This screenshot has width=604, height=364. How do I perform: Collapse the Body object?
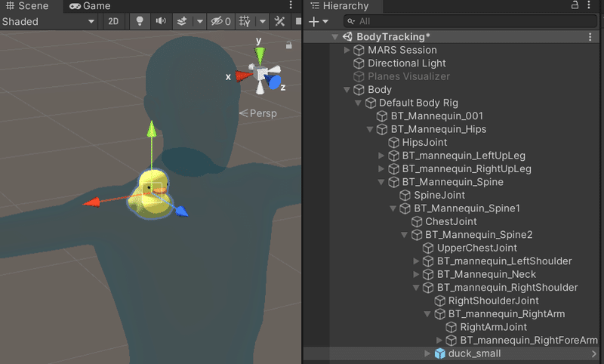347,90
